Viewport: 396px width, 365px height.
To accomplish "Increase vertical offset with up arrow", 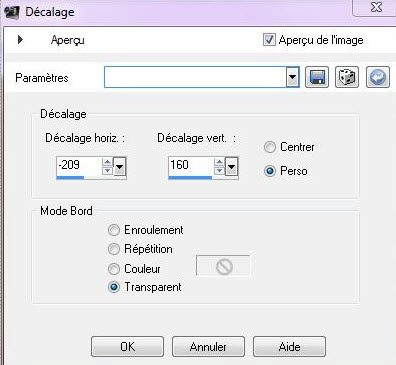I will (x=219, y=162).
